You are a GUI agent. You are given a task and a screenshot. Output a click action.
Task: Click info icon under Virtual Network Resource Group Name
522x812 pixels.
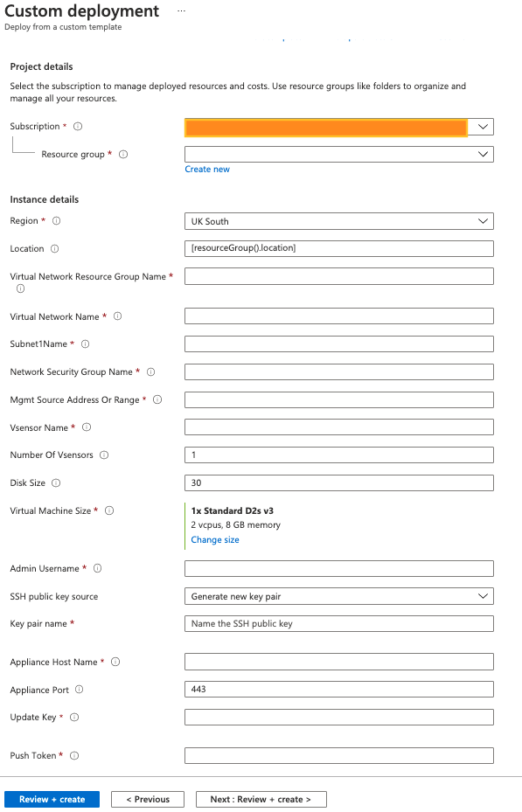click(20, 288)
